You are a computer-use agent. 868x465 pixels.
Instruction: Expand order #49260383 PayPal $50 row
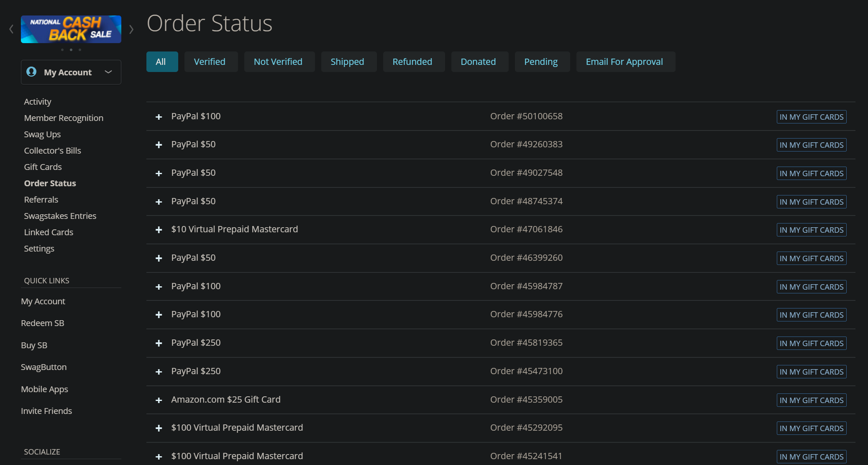159,145
